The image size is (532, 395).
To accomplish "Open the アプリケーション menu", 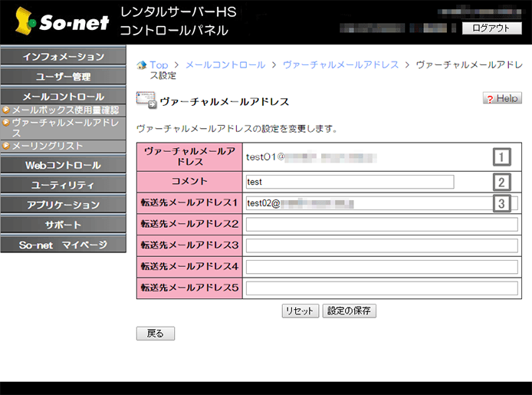I will (63, 205).
